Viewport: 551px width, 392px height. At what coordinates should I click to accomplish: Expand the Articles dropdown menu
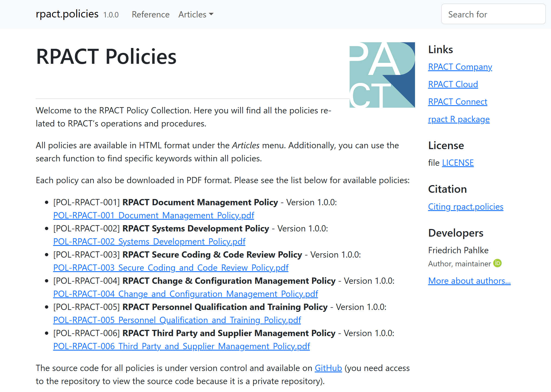pos(196,14)
